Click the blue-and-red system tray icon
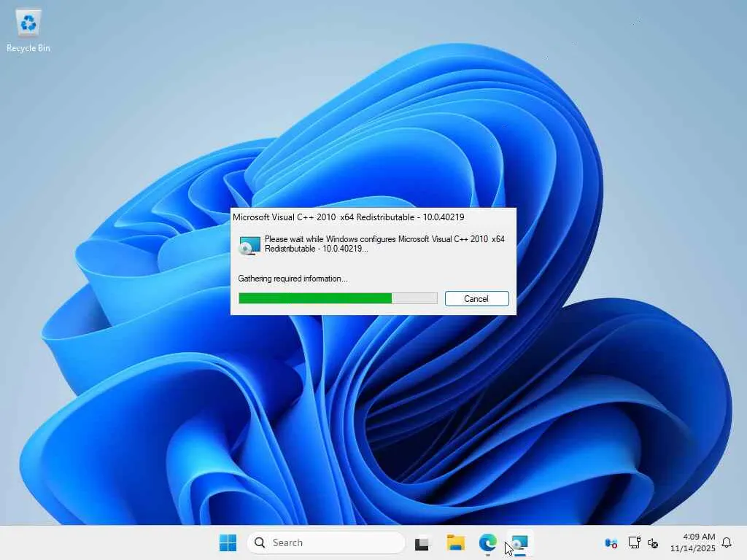Viewport: 747px width, 560px height. pos(611,542)
